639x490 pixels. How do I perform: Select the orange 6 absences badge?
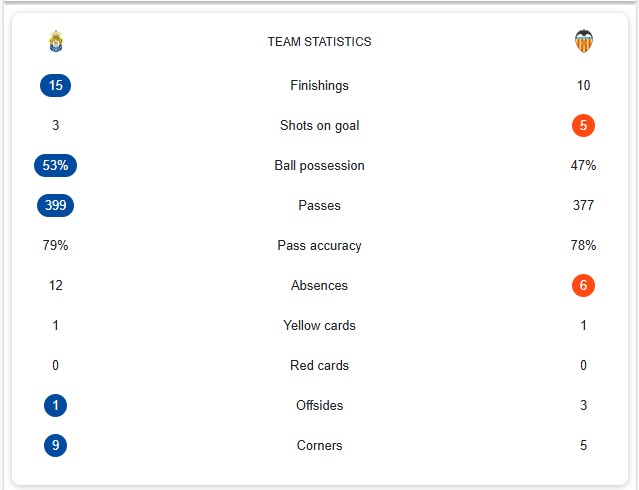point(584,285)
